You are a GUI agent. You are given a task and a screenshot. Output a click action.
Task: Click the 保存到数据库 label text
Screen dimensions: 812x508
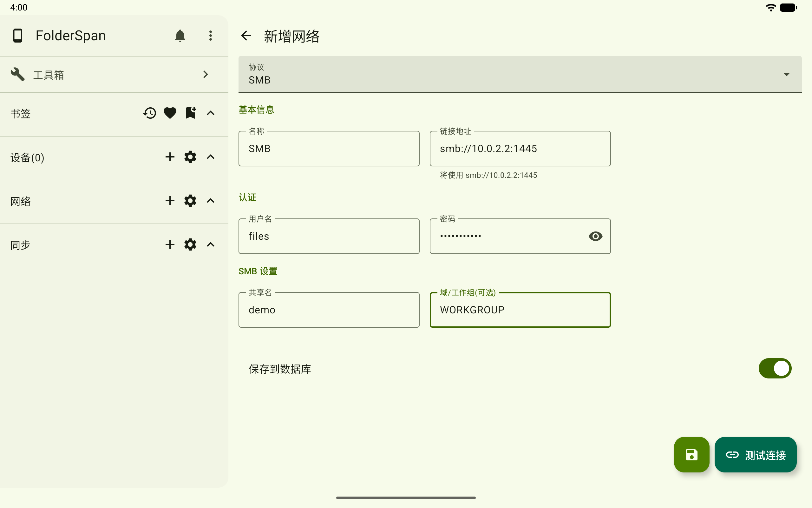tap(280, 369)
